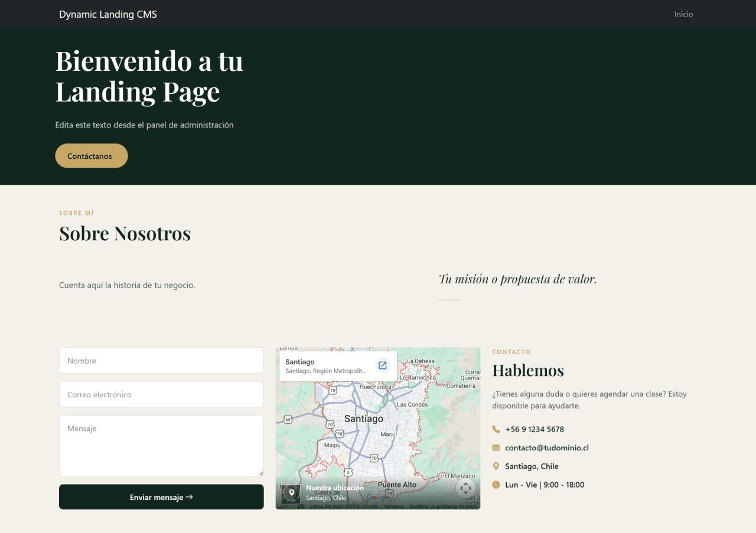This screenshot has height=533, width=756.
Task: Click the location pin thumbnail on map
Action: [x=291, y=493]
